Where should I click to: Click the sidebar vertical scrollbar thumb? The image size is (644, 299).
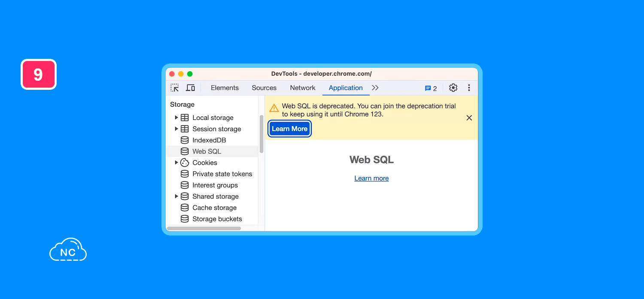point(261,134)
